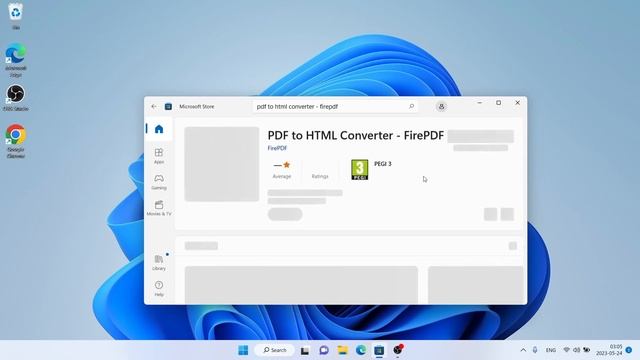Open the volume tray icon
The height and width of the screenshot is (360, 640).
(x=576, y=350)
